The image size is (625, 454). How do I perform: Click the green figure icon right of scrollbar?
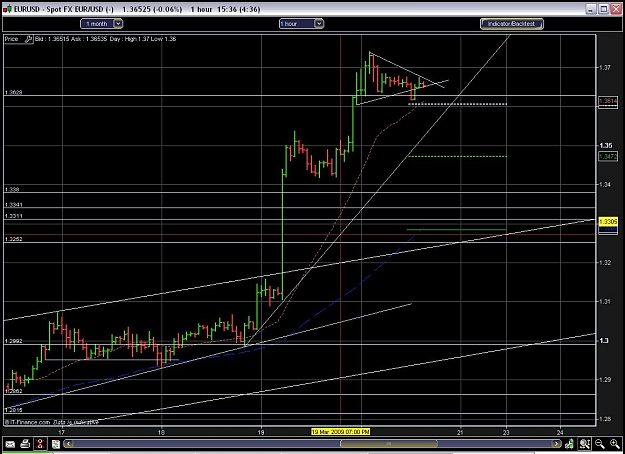[570, 444]
